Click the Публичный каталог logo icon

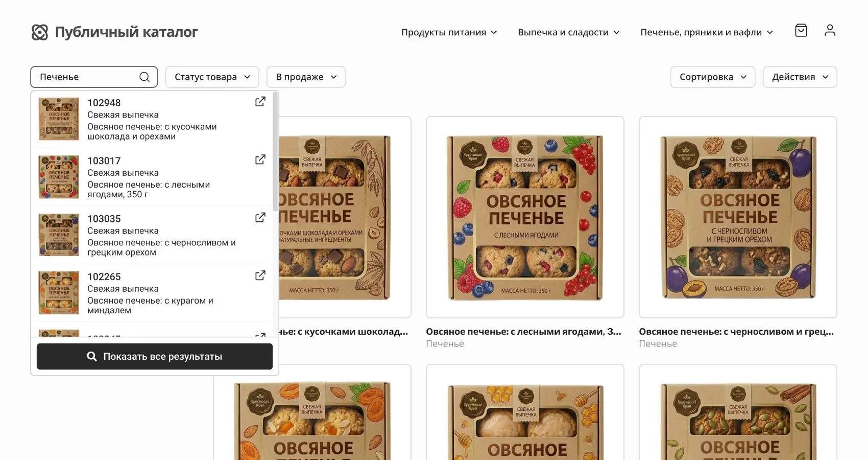point(40,32)
